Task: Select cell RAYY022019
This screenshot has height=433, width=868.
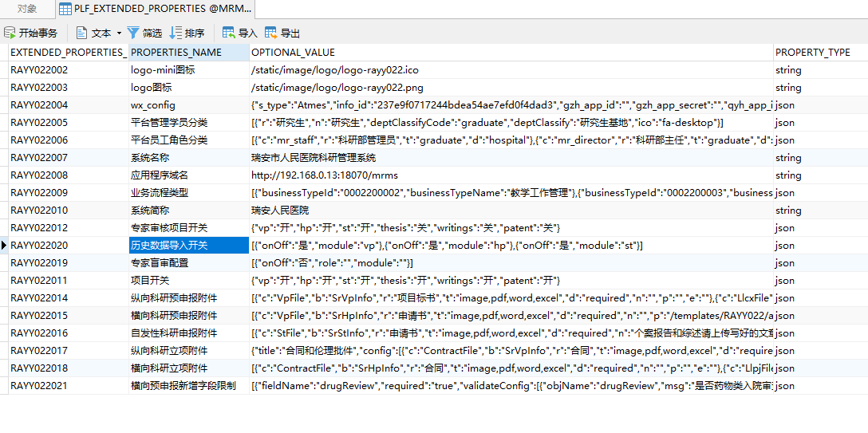Action: tap(69, 262)
